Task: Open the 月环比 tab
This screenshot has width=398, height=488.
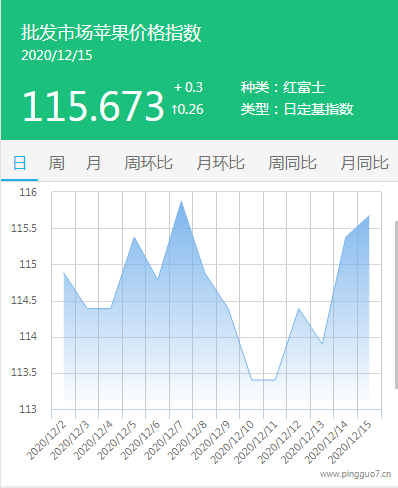Action: pos(220,163)
